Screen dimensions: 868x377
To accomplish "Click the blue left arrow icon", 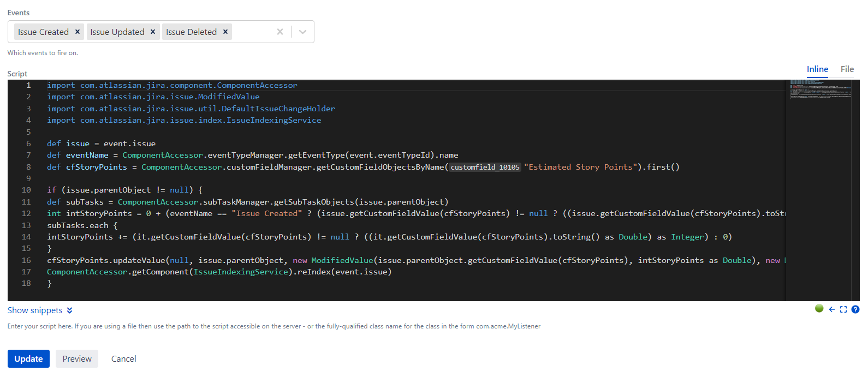I will [831, 309].
